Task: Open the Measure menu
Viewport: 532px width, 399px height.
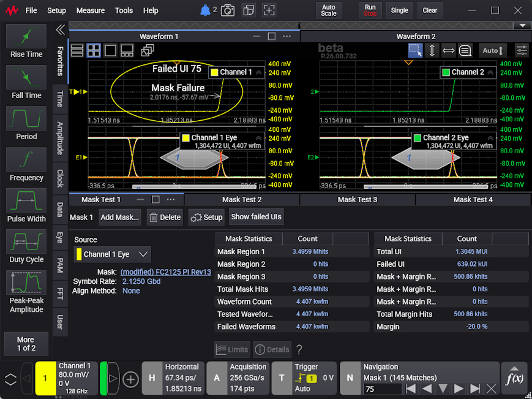Action: (x=91, y=10)
